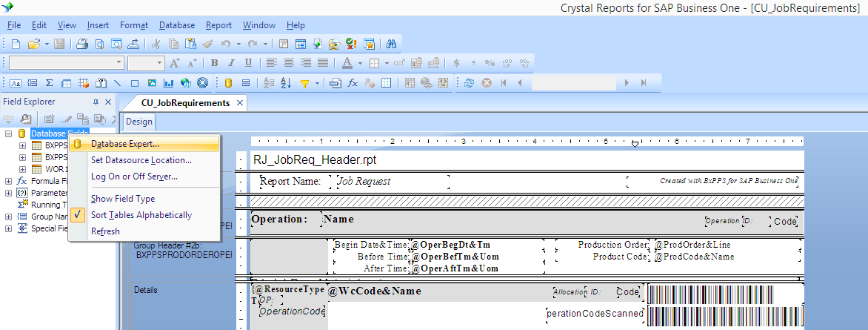Image resolution: width=868 pixels, height=330 pixels.
Task: Click the Insert Chart icon
Action: 169,83
